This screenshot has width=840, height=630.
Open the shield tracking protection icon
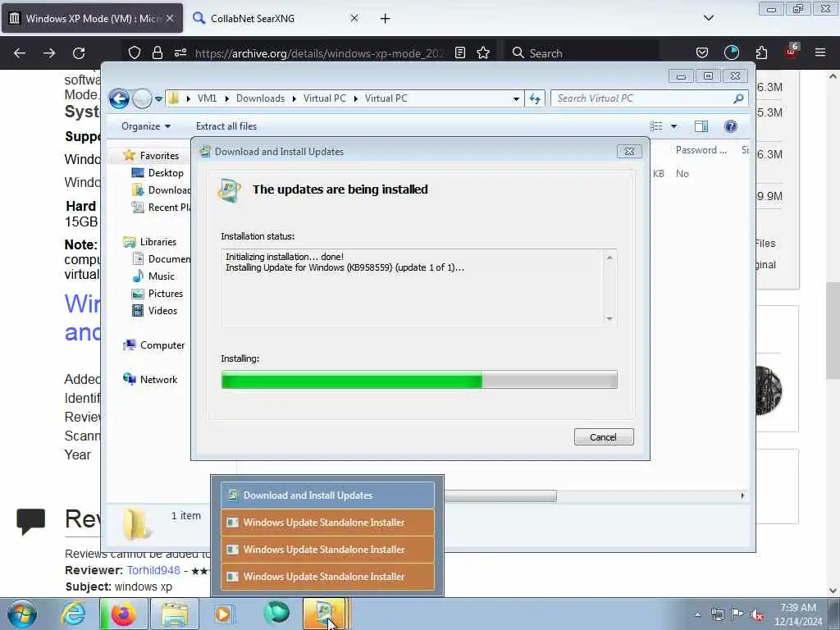pos(135,52)
